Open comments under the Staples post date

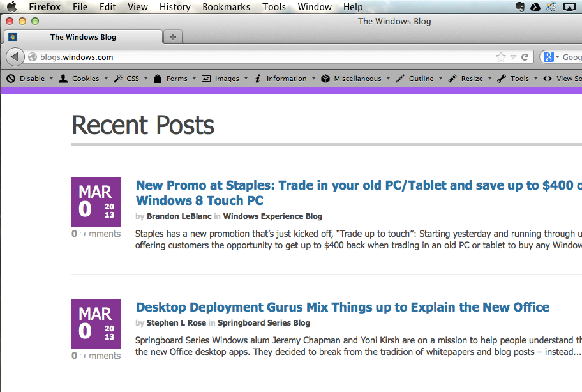tap(96, 234)
